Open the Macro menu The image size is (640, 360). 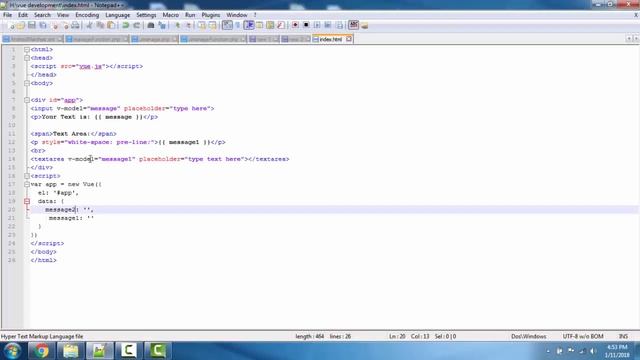coord(171,15)
